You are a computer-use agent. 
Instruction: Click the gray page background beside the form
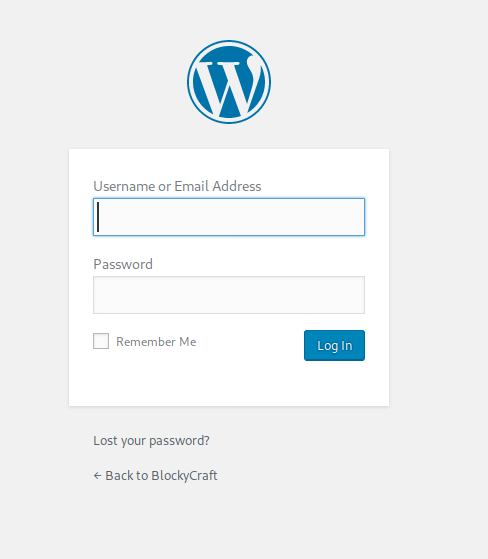coord(438,278)
